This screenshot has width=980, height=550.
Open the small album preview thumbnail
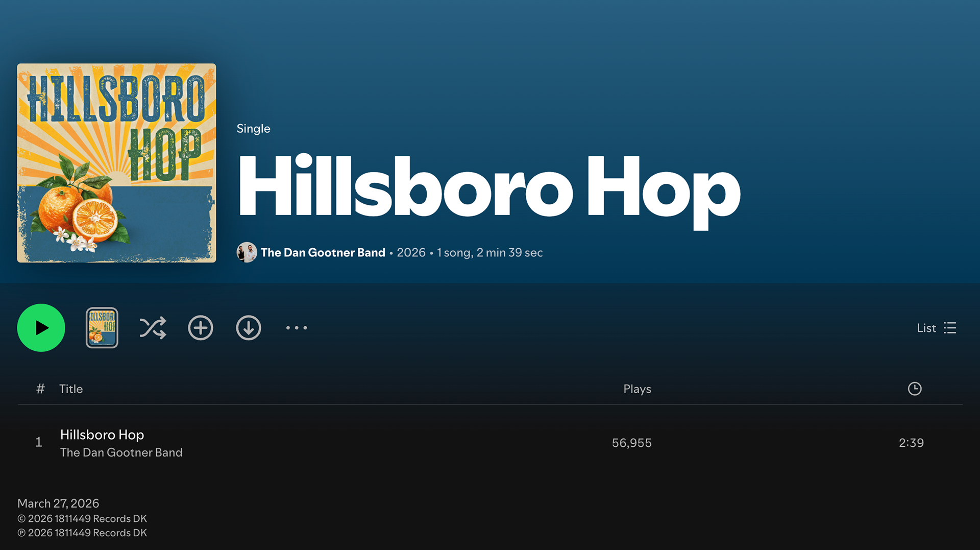102,328
